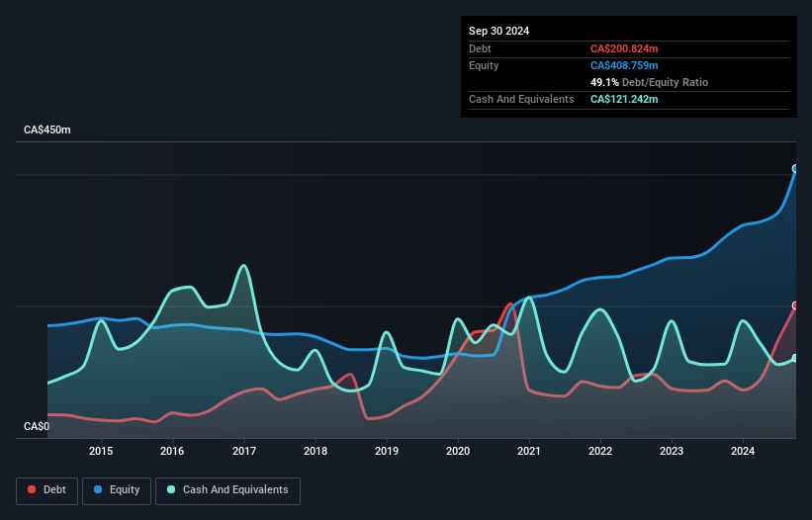Viewport: 812px width, 520px height.
Task: Click the 2016 x-axis label
Action: [172, 451]
